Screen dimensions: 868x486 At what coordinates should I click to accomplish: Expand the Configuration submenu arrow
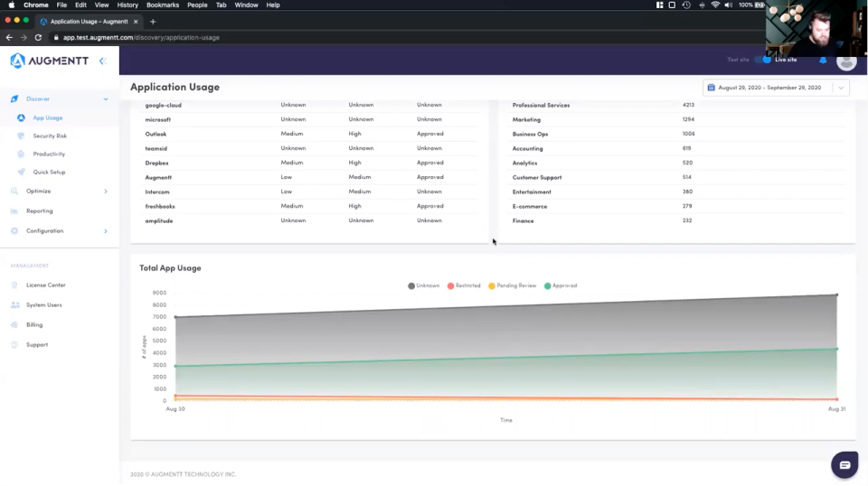point(106,231)
